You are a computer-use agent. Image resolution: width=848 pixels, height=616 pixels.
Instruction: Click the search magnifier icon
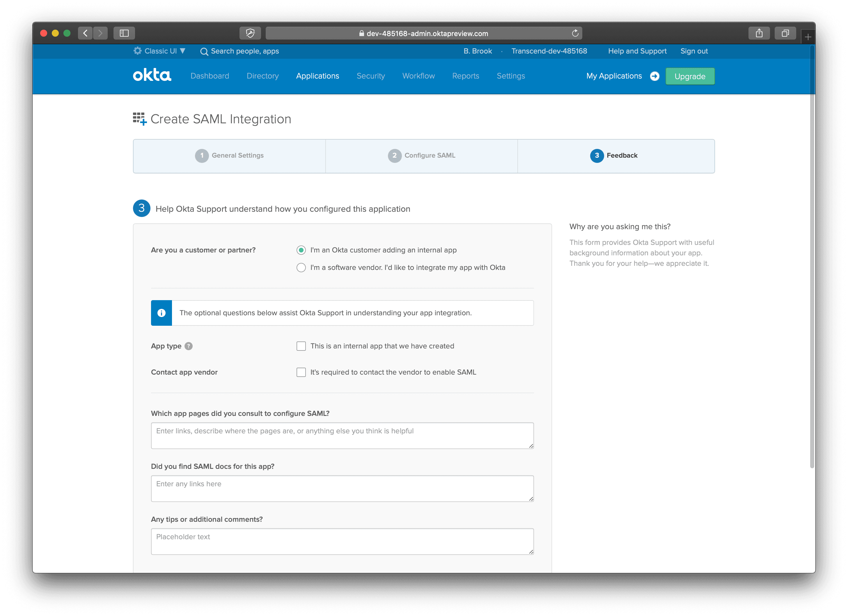click(204, 51)
